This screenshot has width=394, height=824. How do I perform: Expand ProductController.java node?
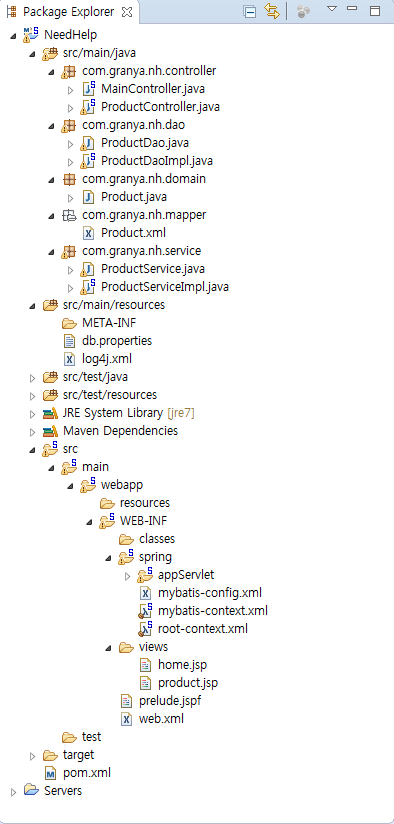point(70,107)
